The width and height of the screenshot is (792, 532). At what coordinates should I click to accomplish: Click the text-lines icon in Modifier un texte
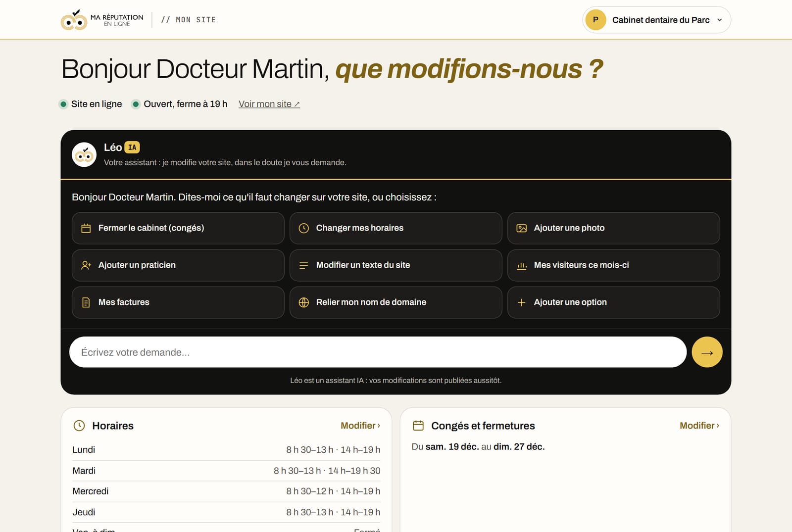(304, 265)
